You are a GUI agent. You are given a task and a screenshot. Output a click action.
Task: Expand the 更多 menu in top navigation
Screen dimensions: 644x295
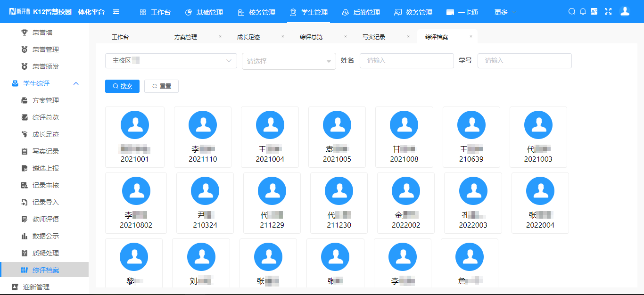click(501, 12)
